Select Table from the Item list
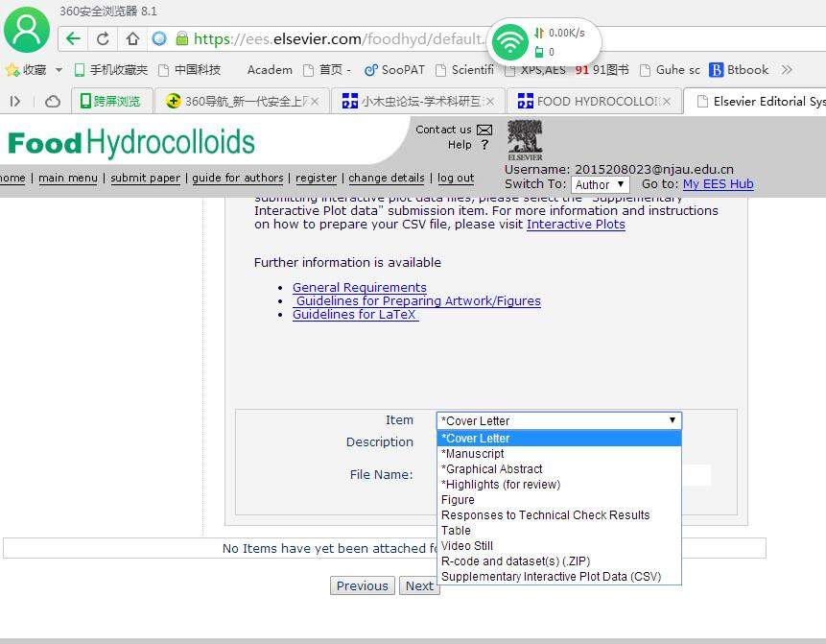The height and width of the screenshot is (644, 826). tap(559, 531)
